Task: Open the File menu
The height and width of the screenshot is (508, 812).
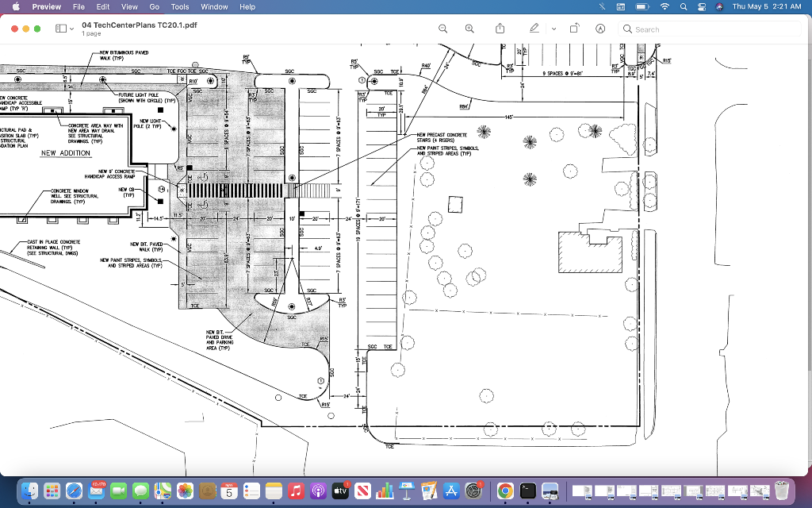Action: [79, 6]
